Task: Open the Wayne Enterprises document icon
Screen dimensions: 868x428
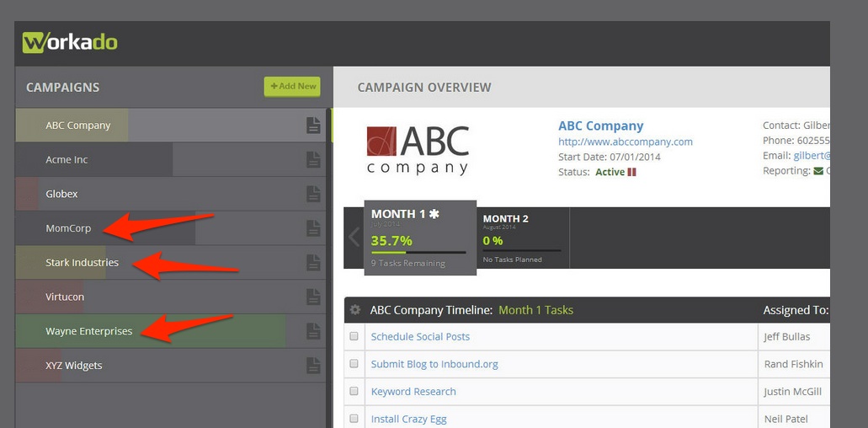Action: coord(313,331)
